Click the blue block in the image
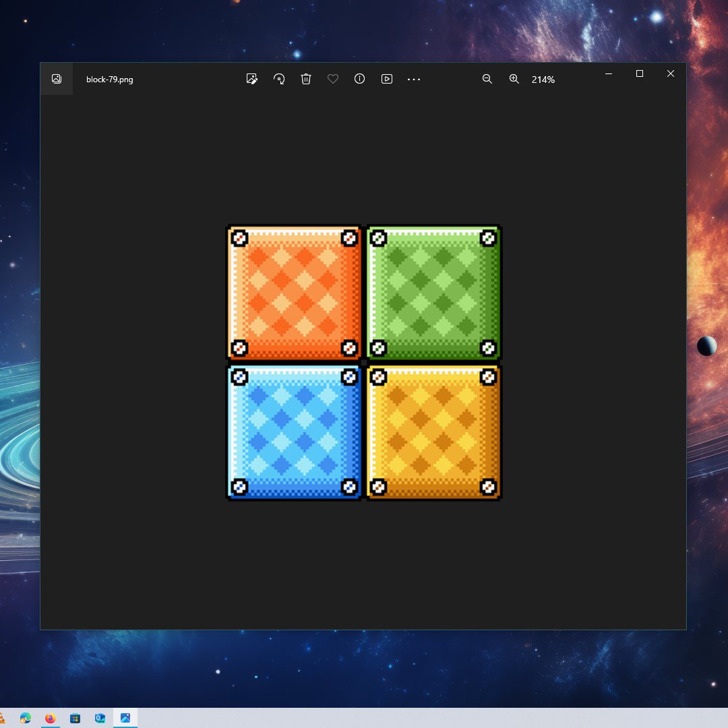The width and height of the screenshot is (728, 728). [x=293, y=431]
